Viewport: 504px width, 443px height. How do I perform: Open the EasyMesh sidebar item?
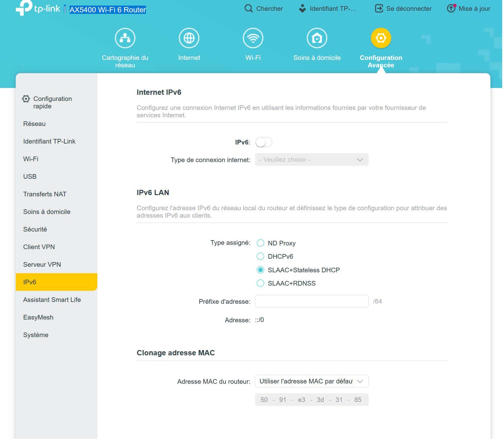38,317
